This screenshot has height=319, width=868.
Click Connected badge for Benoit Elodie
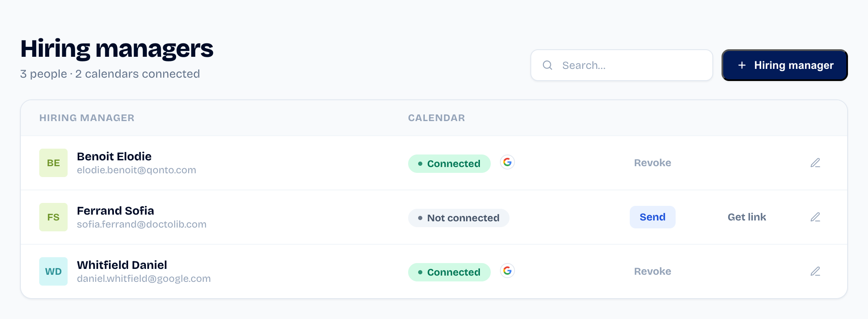tap(449, 164)
